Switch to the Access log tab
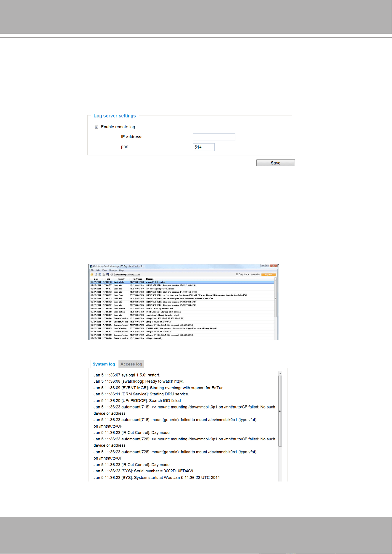Screen dimensions: 392x554 point(131,364)
